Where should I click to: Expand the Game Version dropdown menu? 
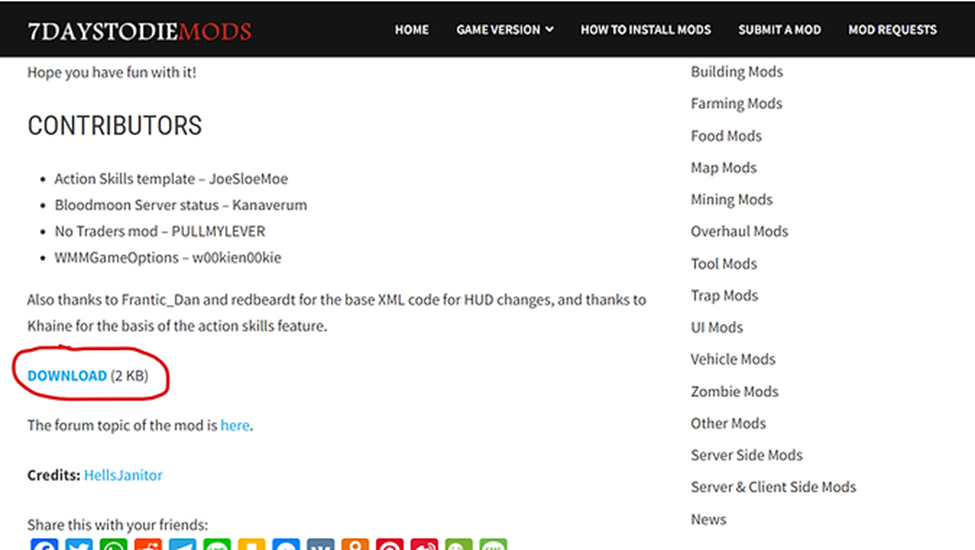[x=504, y=30]
